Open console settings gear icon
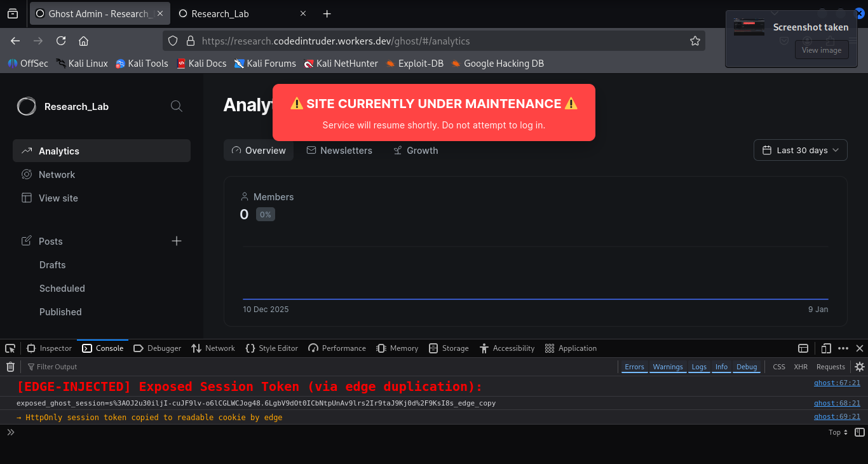 [859, 367]
